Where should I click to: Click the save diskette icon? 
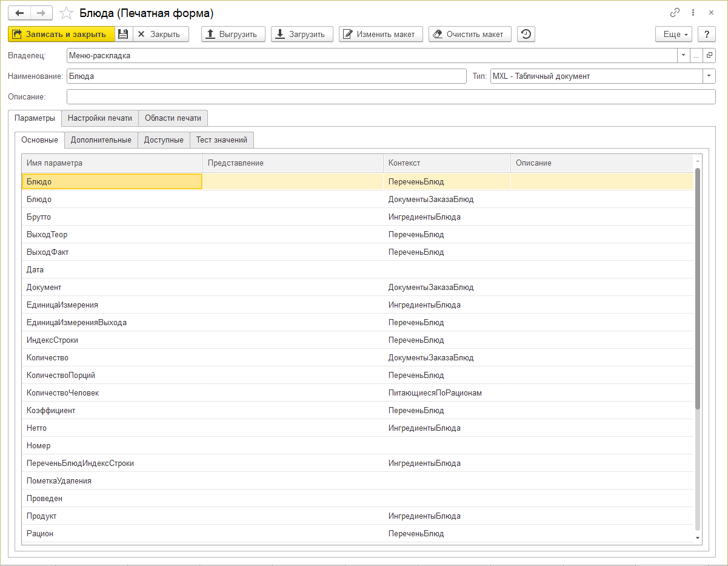123,35
